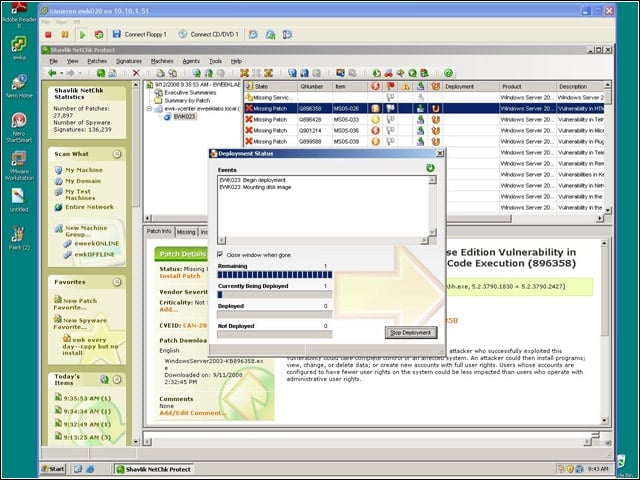Open the Machines menu

[x=162, y=61]
